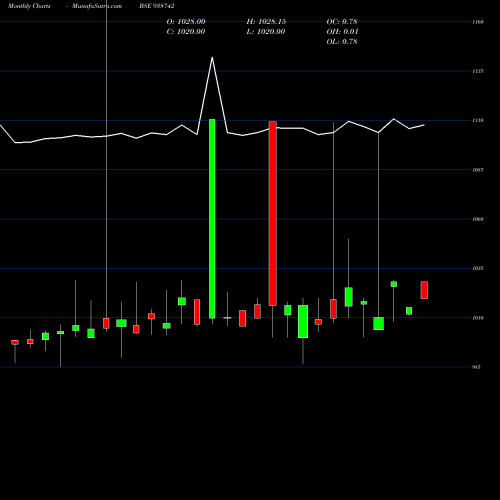Click the 'OC: 0.78' reading
This screenshot has width=500, height=500.
(x=342, y=22)
